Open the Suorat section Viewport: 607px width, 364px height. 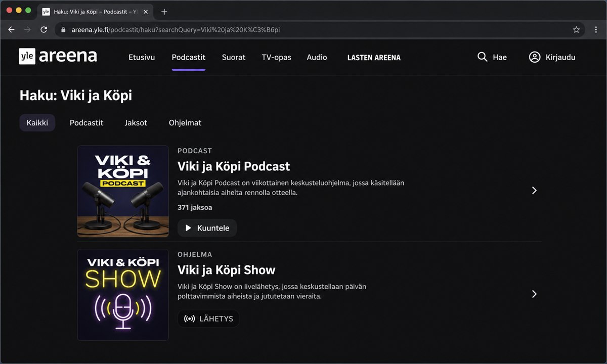point(234,57)
